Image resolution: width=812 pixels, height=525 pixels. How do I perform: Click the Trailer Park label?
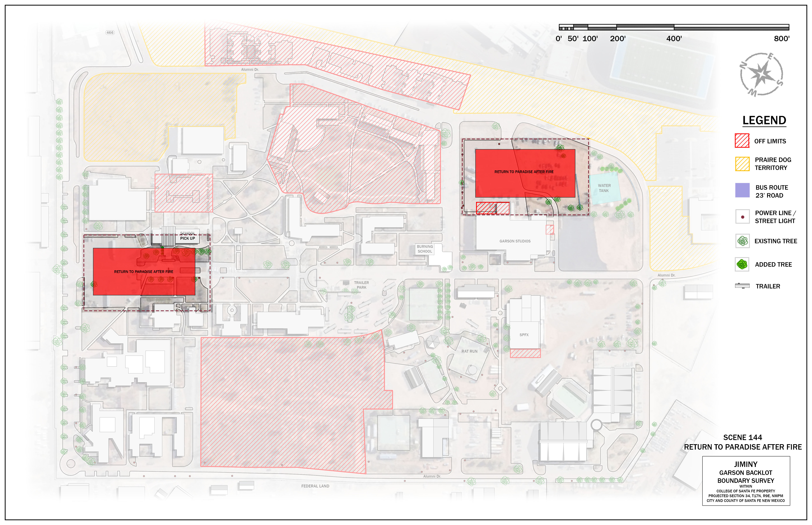point(361,285)
